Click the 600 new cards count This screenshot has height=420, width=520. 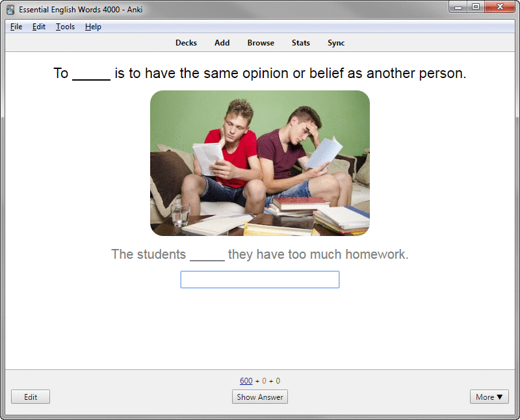click(246, 381)
